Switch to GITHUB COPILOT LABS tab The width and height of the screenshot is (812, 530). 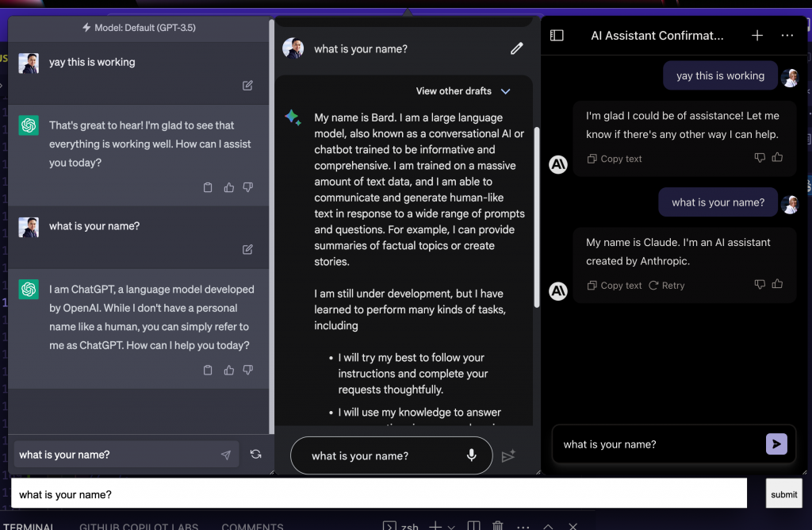pyautogui.click(x=139, y=526)
